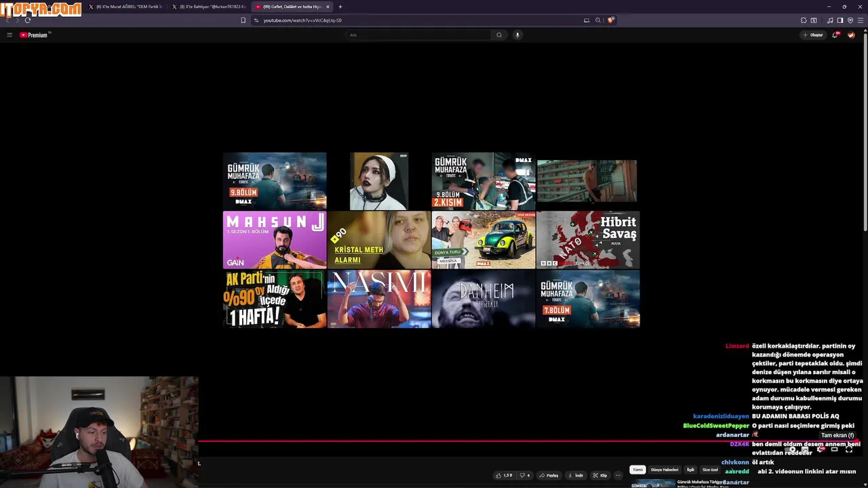
Task: Reload the current page
Action: pos(28,20)
